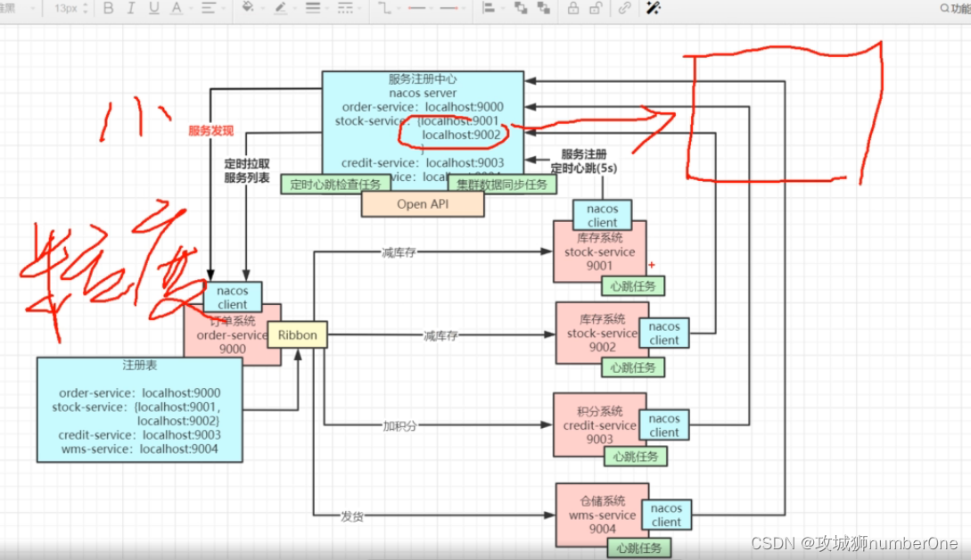The height and width of the screenshot is (560, 971).
Task: Select nacos client beside credit-service 9003
Action: (664, 425)
